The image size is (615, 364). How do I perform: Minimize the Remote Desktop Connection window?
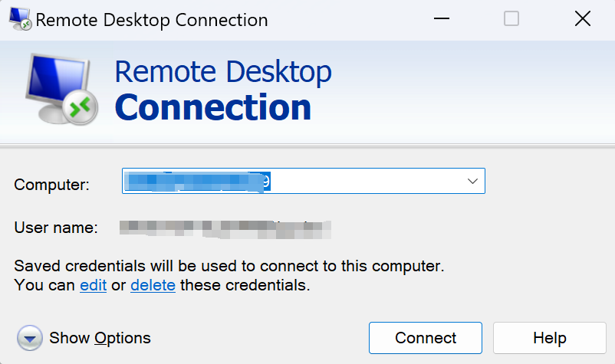[442, 20]
